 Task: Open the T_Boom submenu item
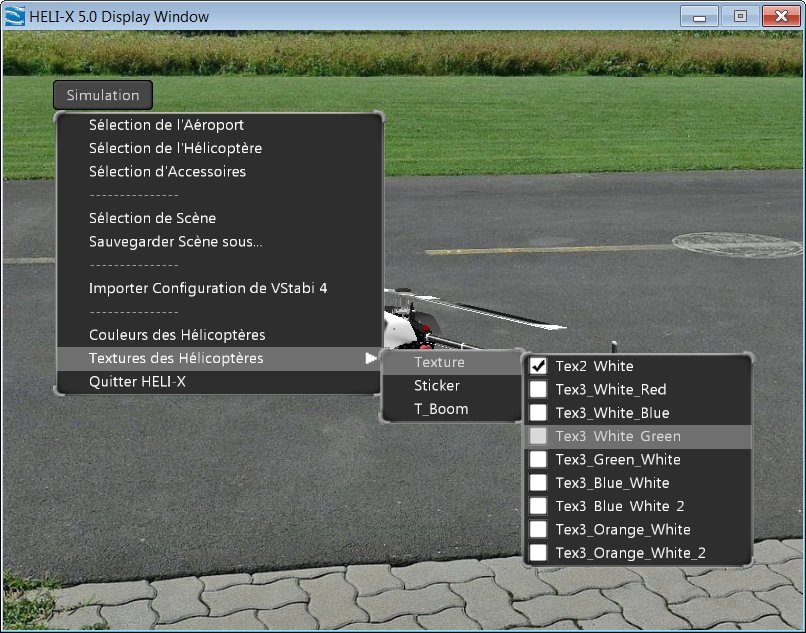click(x=452, y=409)
